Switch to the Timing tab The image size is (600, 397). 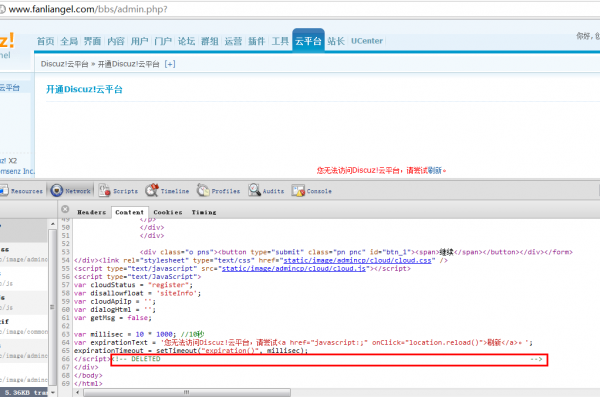[x=204, y=212]
